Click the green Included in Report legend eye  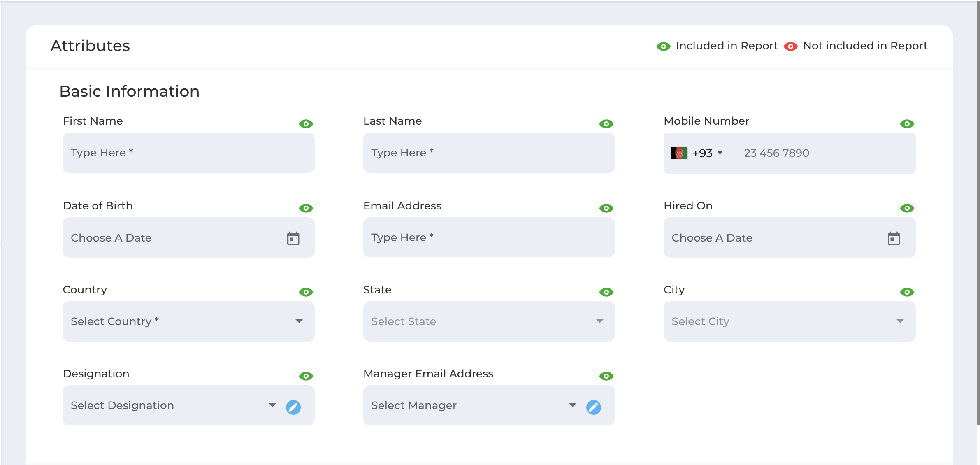663,46
